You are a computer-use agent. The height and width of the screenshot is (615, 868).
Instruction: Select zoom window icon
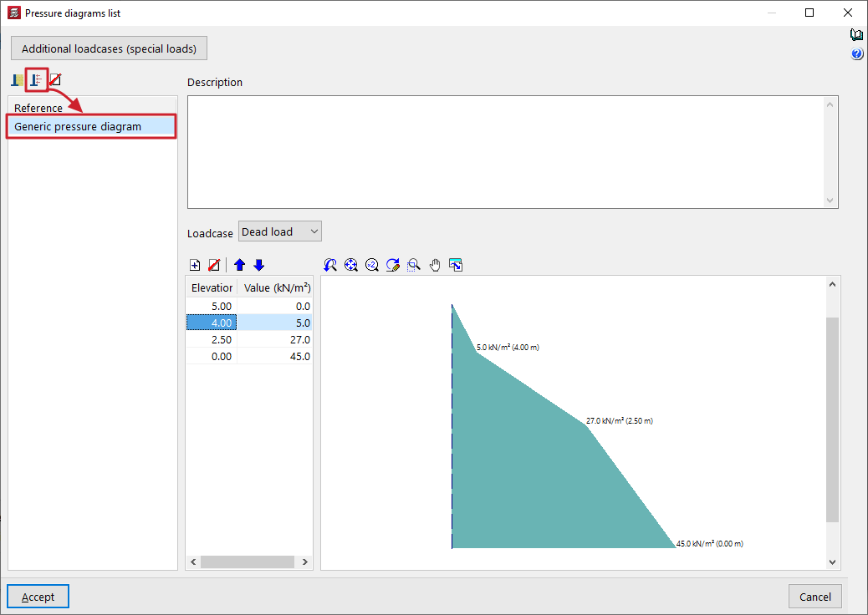click(414, 266)
